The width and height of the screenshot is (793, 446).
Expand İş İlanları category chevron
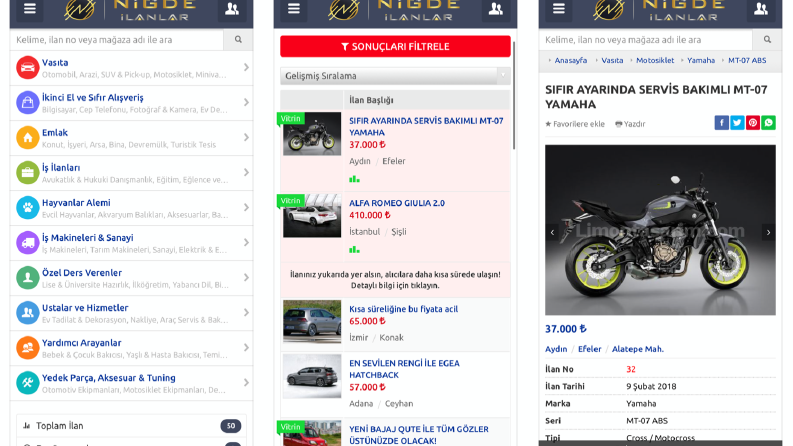point(246,172)
